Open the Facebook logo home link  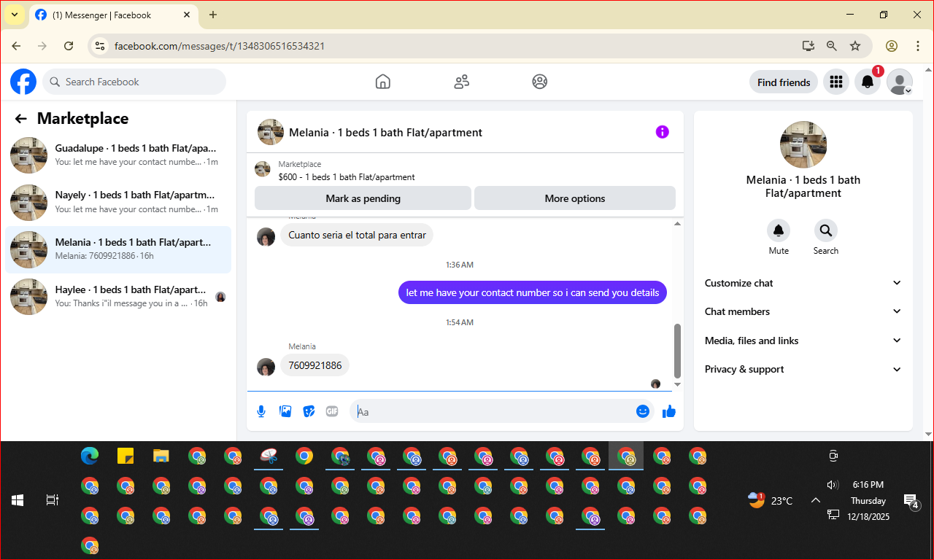[x=23, y=82]
